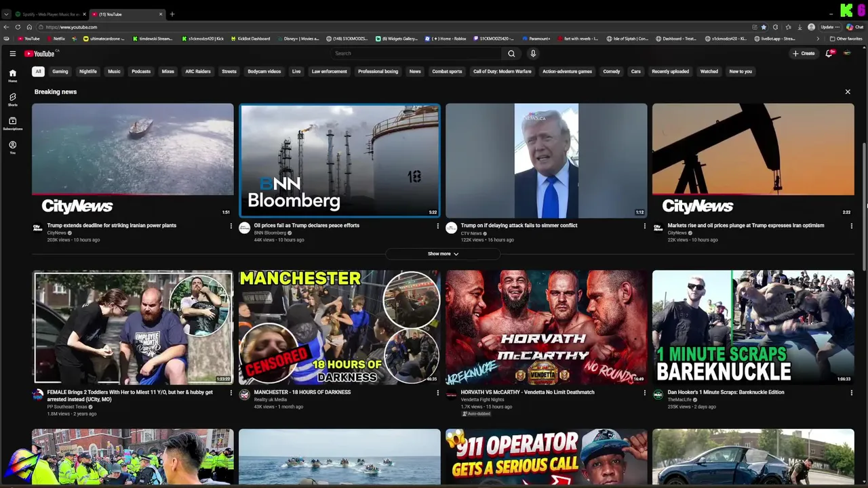Select the Watched filter chip
868x488 pixels.
(709, 71)
